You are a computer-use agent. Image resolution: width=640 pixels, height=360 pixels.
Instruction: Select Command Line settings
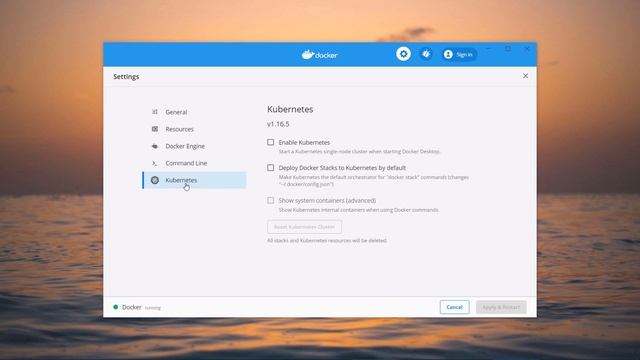click(x=194, y=163)
